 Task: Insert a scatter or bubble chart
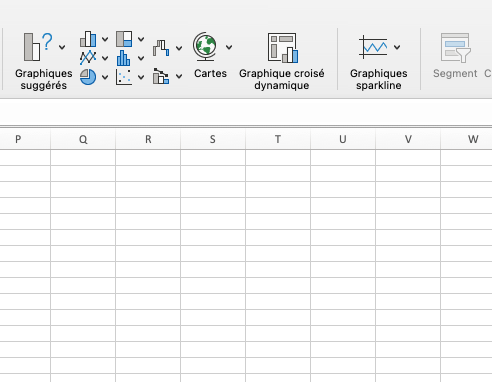tap(124, 77)
